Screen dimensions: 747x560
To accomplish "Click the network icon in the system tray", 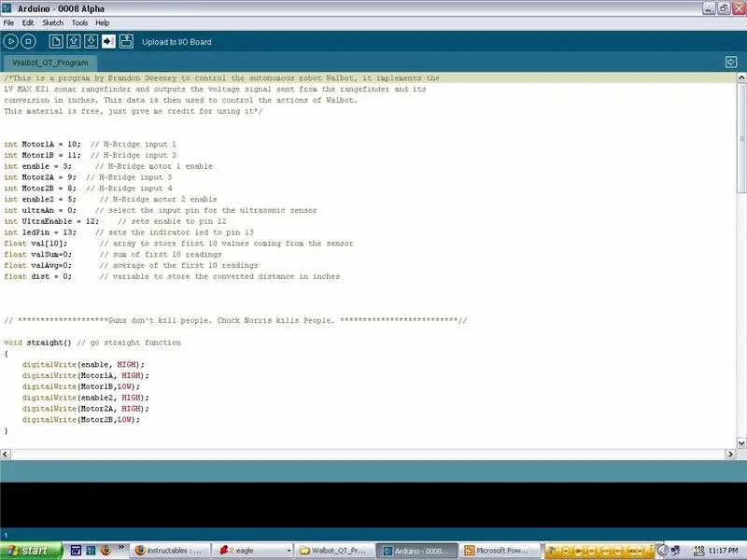I will (675, 551).
